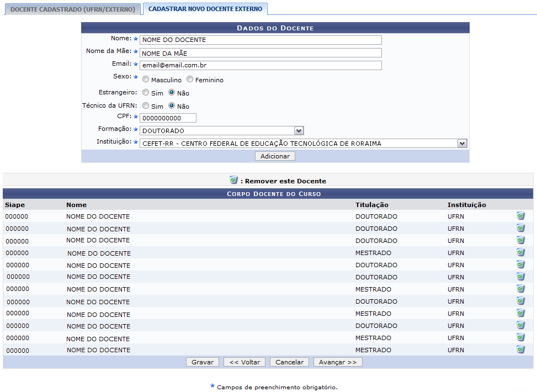Open the Instituição dropdown
This screenshot has width=537, height=392.
[461, 143]
